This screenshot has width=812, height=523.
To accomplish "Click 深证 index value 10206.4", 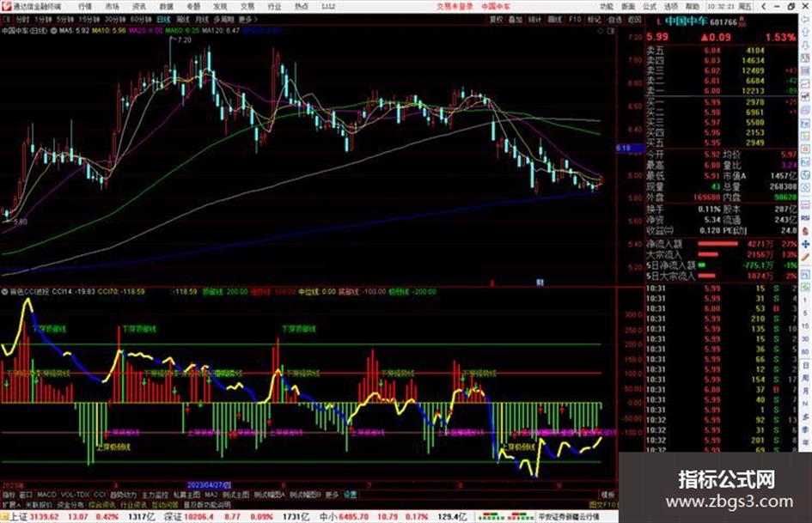I will click(198, 517).
